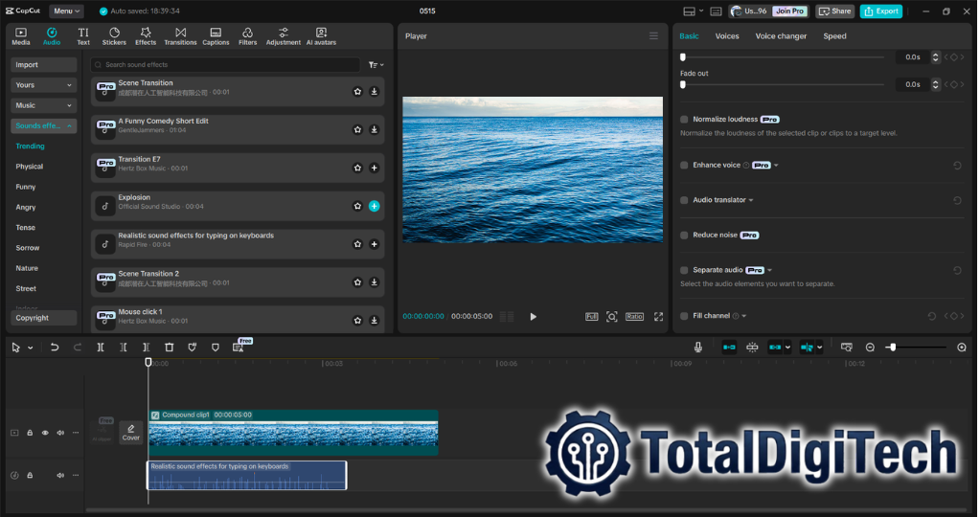This screenshot has height=517, width=980.
Task: Expand the Music category
Action: (x=43, y=105)
